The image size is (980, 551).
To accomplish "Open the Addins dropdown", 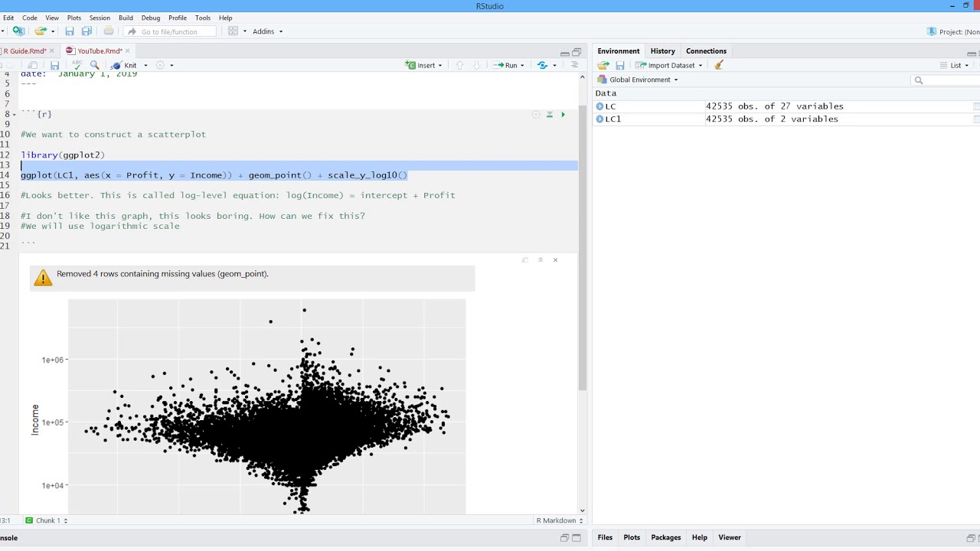I will [267, 31].
